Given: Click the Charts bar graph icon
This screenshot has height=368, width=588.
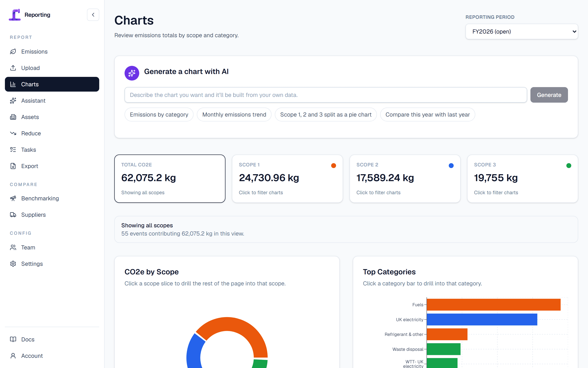Looking at the screenshot, I should pos(13,84).
